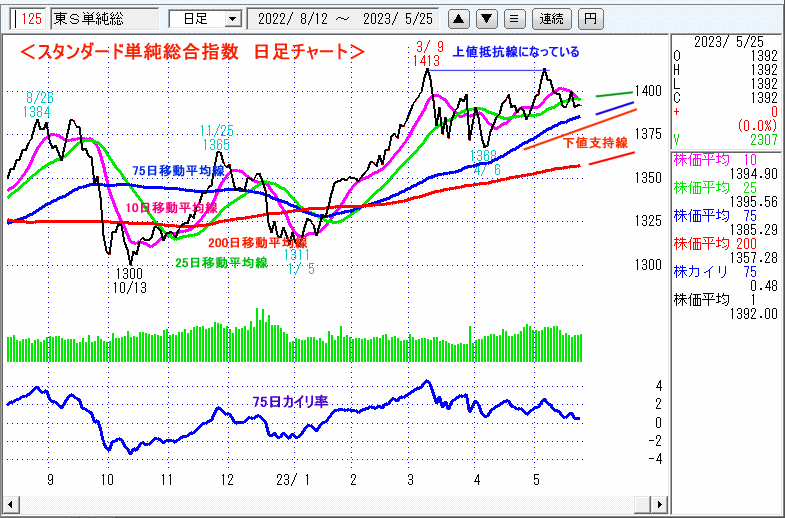
Task: Click the horizontal scrollbar track
Action: (x=333, y=502)
